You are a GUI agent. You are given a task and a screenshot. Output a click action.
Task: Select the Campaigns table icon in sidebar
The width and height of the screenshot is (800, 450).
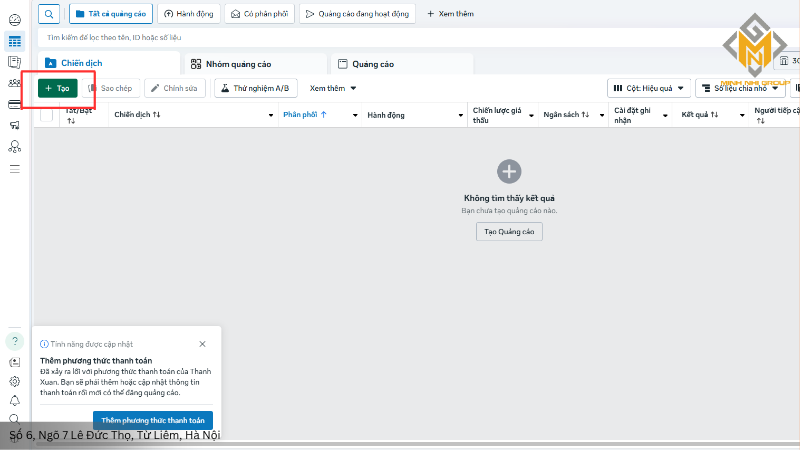15,41
